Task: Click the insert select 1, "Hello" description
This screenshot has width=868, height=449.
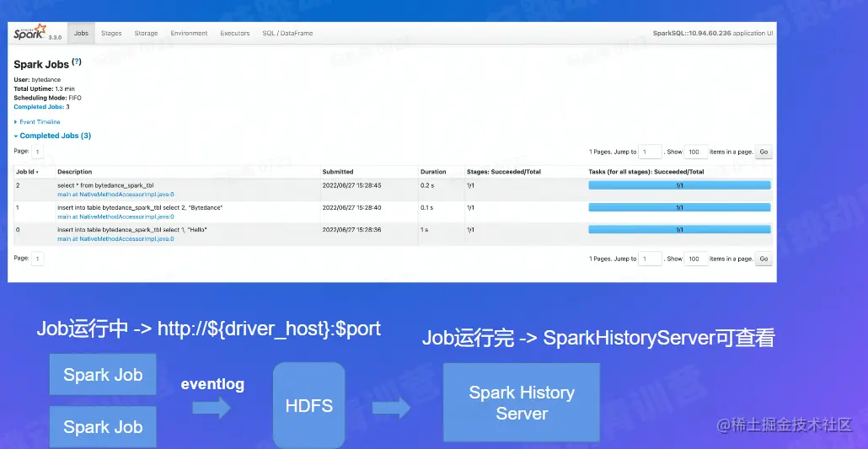Action: click(x=132, y=229)
